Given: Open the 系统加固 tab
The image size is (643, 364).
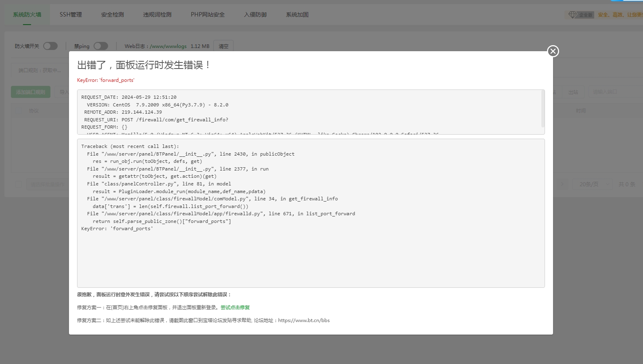Looking at the screenshot, I should click(297, 15).
